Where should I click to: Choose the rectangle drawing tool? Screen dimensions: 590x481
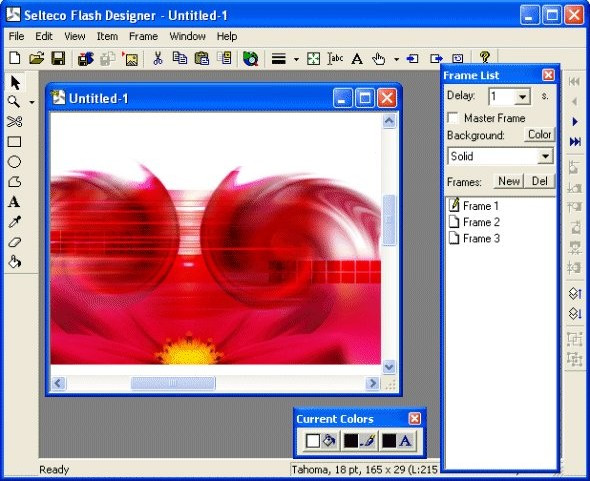[x=15, y=142]
